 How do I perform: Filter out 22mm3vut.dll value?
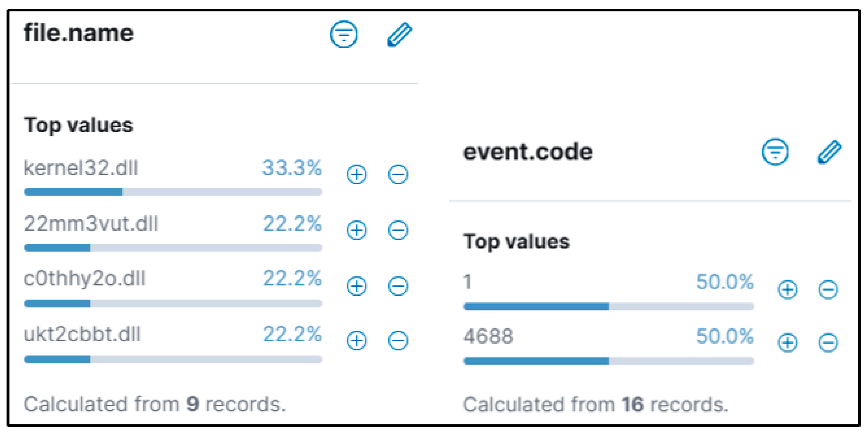pos(398,230)
